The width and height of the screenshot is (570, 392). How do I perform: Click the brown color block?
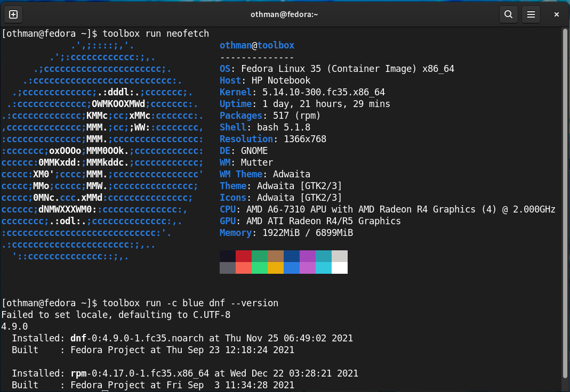(x=276, y=256)
